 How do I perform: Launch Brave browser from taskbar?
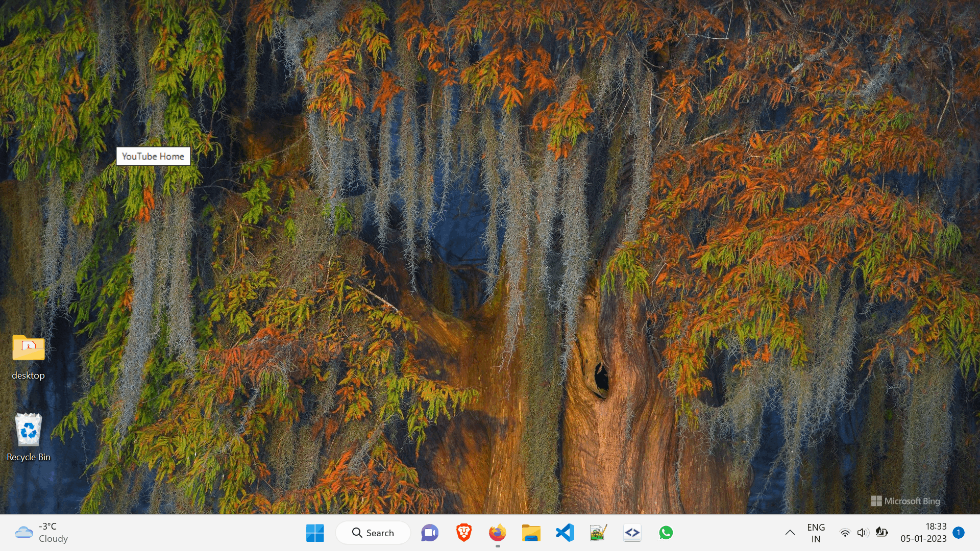coord(463,533)
